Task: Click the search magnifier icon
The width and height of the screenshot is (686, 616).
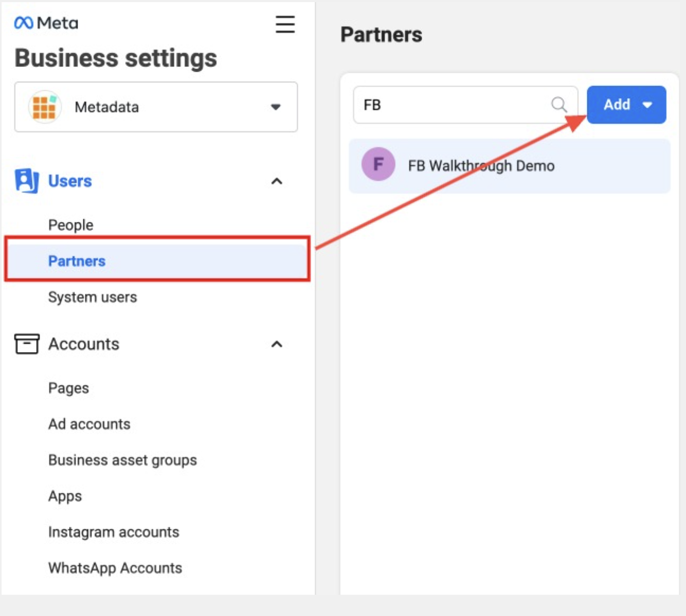Action: click(x=559, y=105)
